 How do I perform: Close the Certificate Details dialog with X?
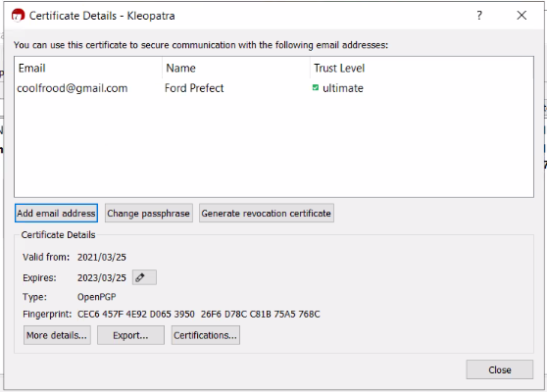click(x=522, y=16)
